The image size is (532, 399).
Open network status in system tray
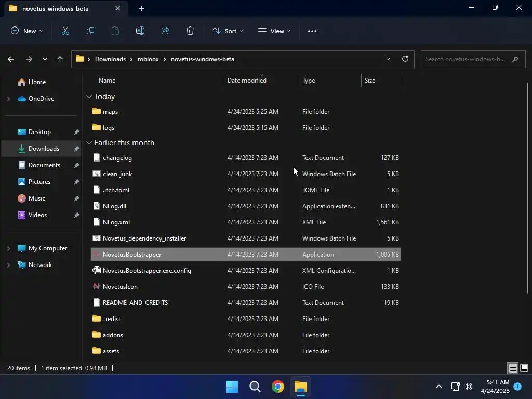pos(455,387)
